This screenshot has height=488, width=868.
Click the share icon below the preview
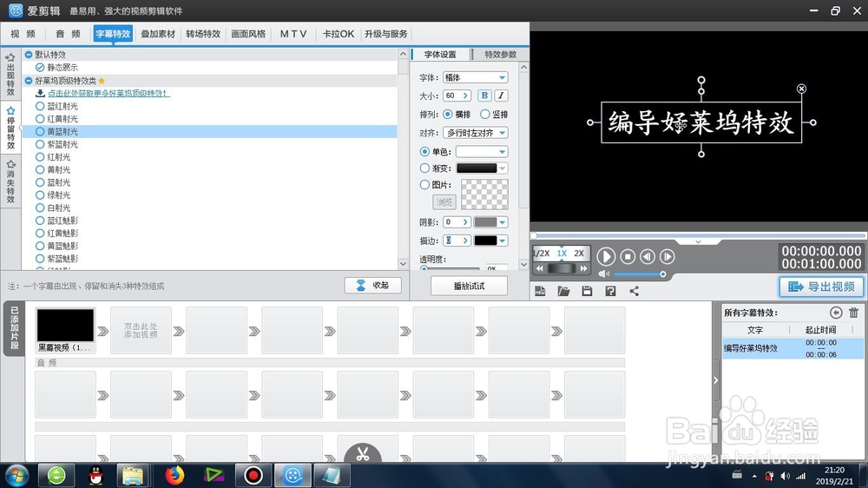click(635, 292)
